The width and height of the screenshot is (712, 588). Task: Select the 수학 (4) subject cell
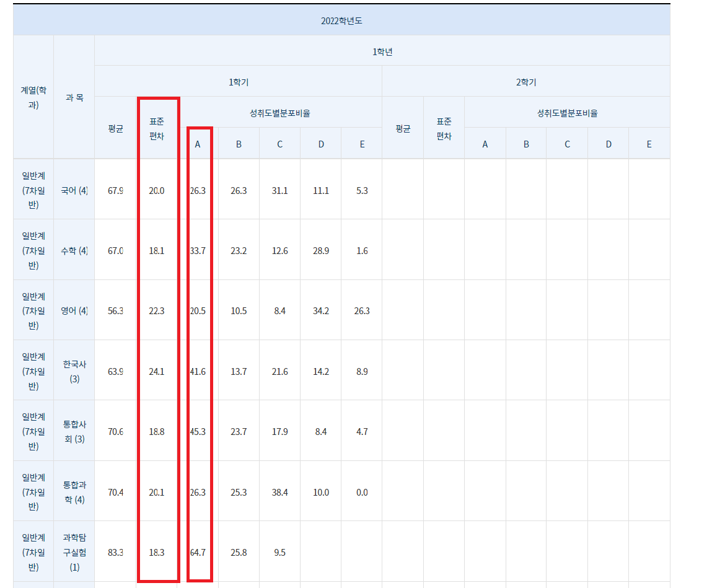tap(74, 250)
